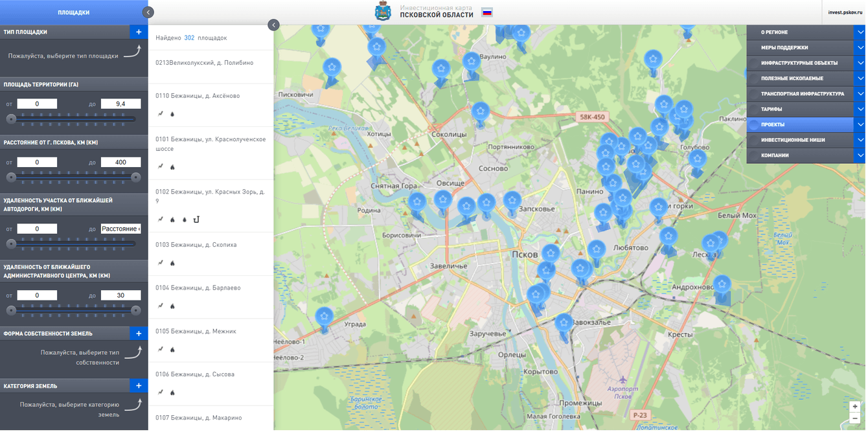
Task: Click Pskov distance maximum field 400
Action: [120, 162]
